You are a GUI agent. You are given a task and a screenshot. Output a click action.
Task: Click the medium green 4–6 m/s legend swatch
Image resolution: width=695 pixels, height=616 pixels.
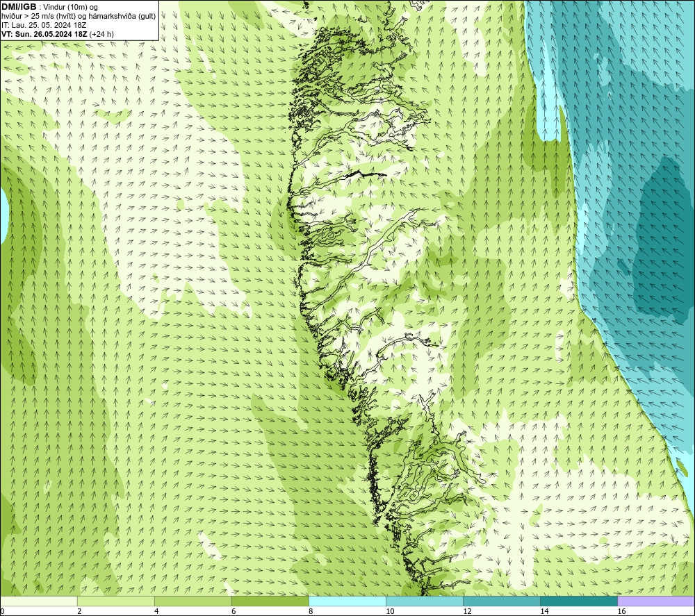(193, 601)
